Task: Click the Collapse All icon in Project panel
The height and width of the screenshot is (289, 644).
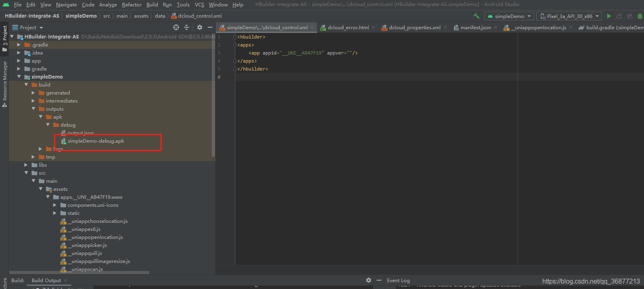Action: pos(187,27)
